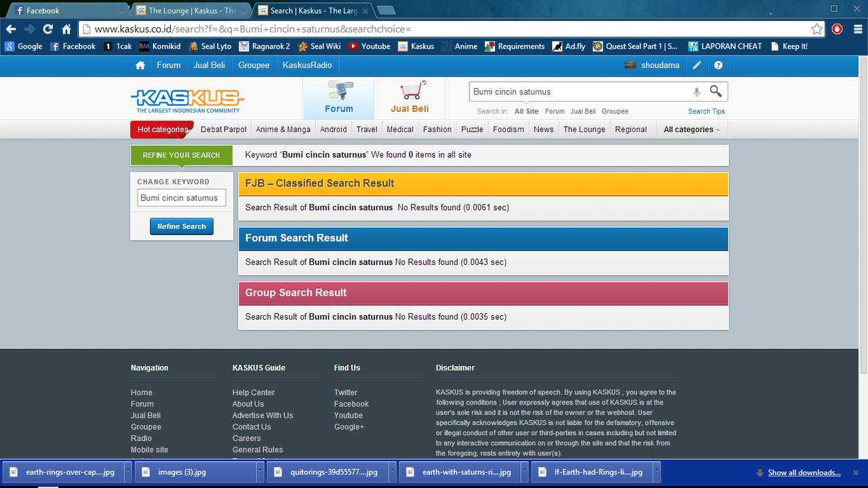Click the red extension icon beside the star
Viewport: 868px width, 488px height.
click(837, 29)
